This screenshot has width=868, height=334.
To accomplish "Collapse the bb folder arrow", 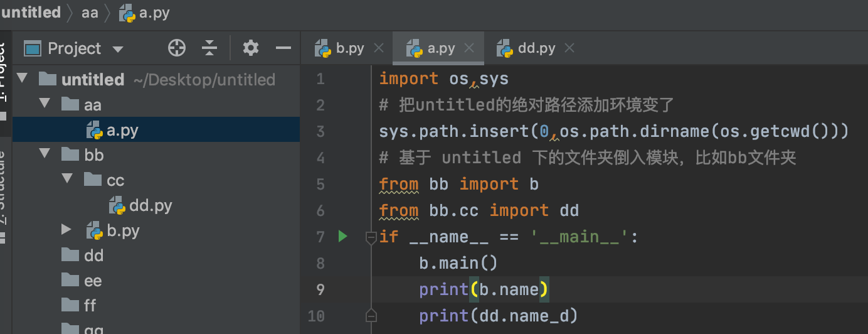I will tap(45, 154).
